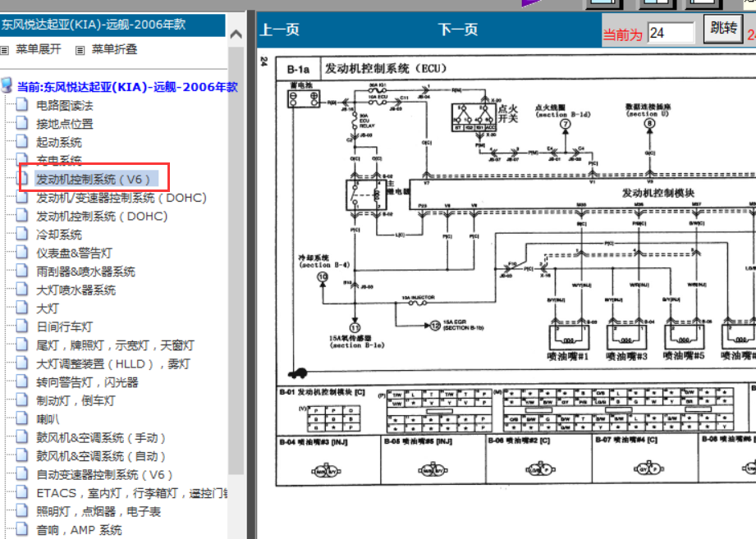Open the 电路图读法 tree item
The height and width of the screenshot is (539, 756).
[x=65, y=106]
